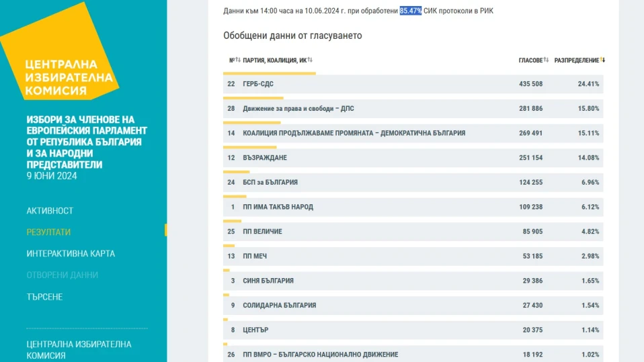Click the highlighted 85.47% value
The width and height of the screenshot is (644, 362).
click(411, 11)
